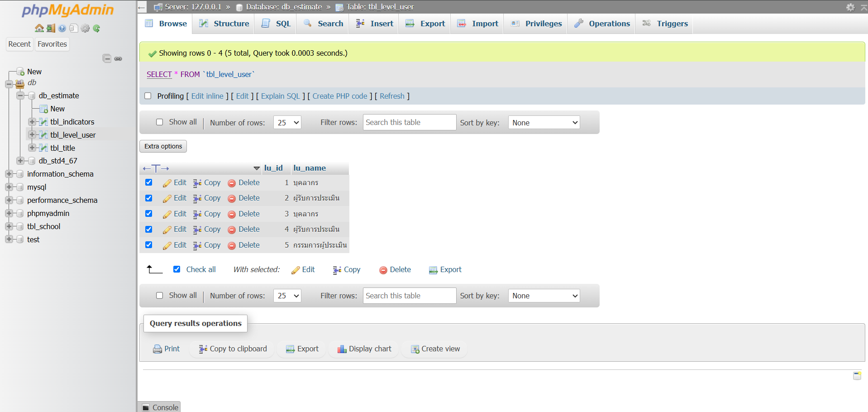Switch to the Structure tab
Screen dimensions: 868x412
click(224, 24)
